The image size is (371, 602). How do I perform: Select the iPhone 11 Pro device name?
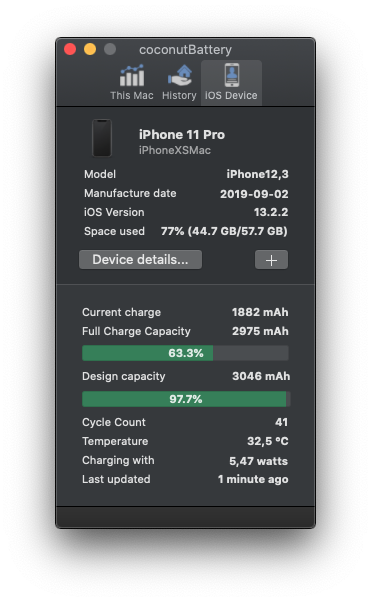pos(182,135)
